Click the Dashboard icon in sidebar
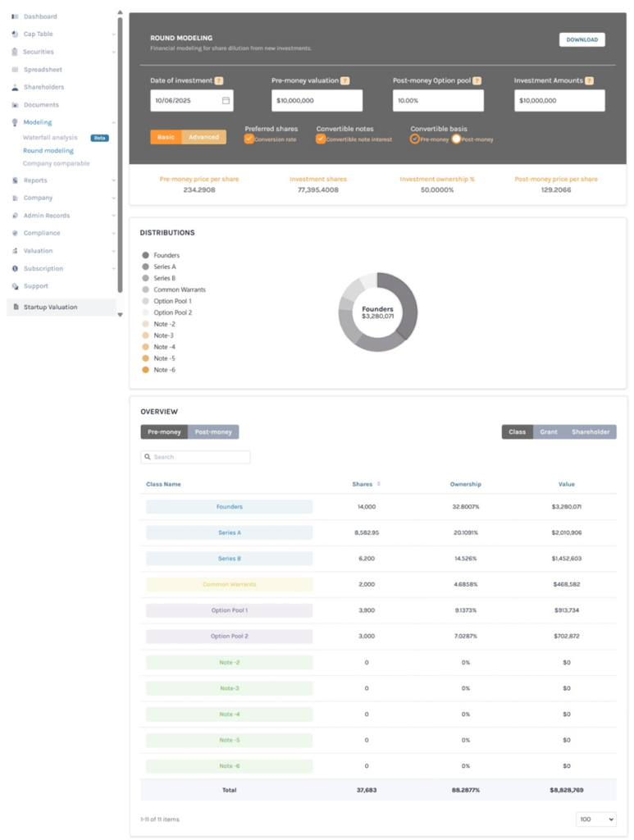This screenshot has height=840, width=634. pyautogui.click(x=15, y=16)
